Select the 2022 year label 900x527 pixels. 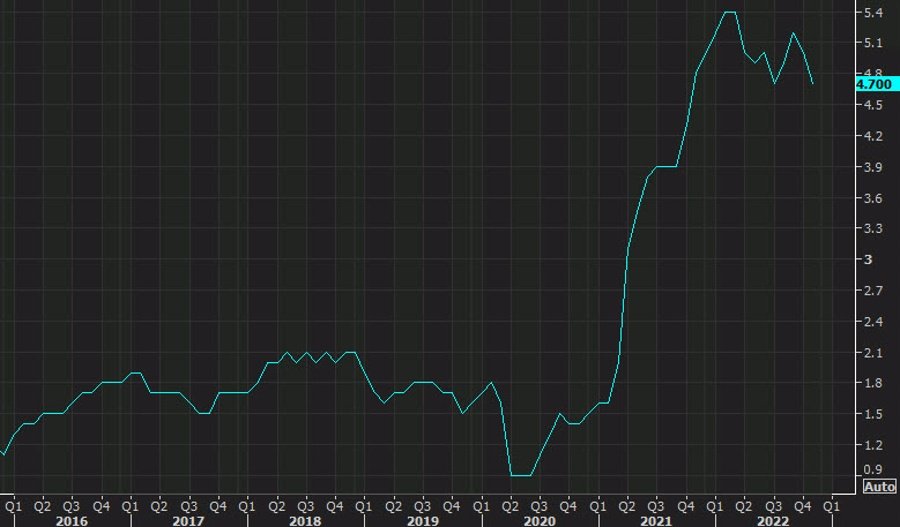point(772,521)
